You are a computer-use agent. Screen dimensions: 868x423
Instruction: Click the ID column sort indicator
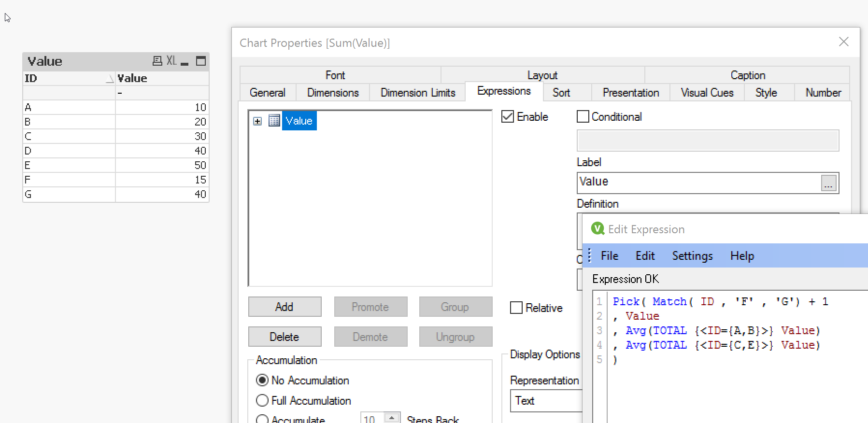(x=110, y=79)
